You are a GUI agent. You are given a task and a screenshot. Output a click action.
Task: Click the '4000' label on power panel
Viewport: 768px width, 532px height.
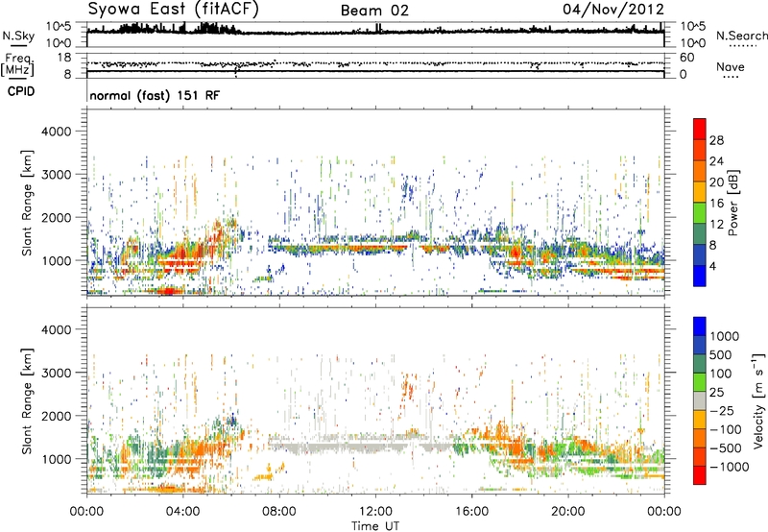click(x=56, y=132)
